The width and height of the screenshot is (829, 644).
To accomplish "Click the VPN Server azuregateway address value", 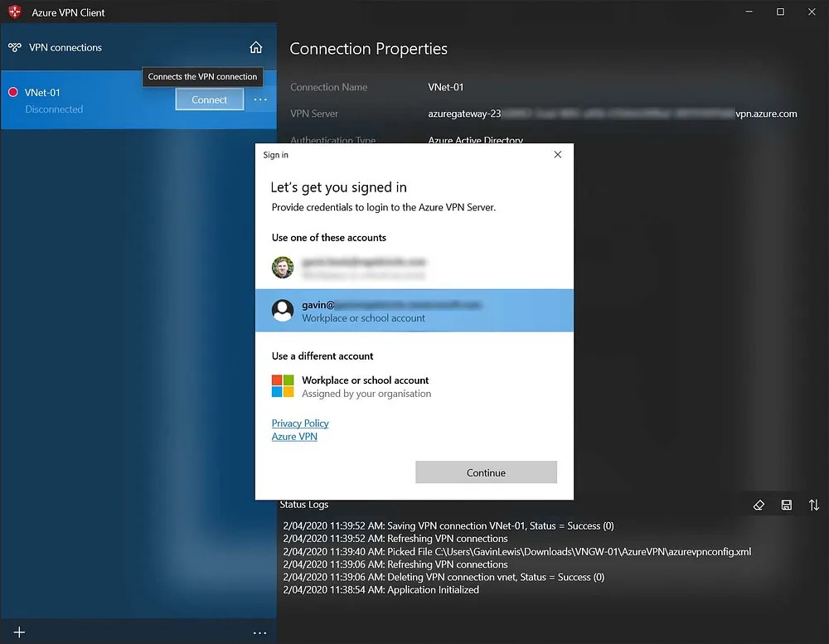I will tap(613, 114).
